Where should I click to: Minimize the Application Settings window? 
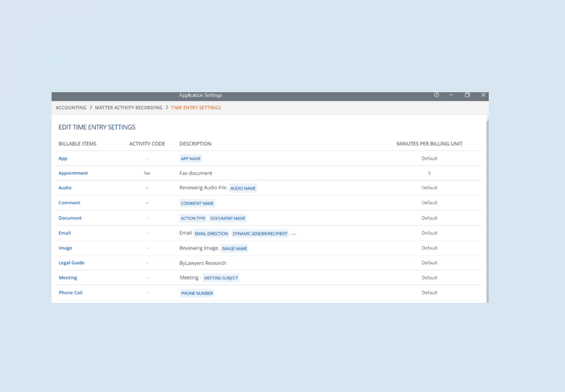pyautogui.click(x=451, y=95)
